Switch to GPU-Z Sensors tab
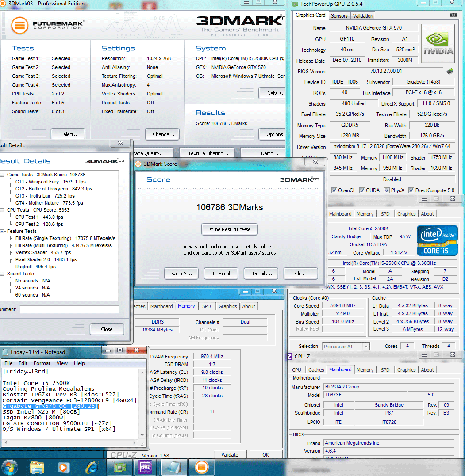465x476 pixels. coord(339,16)
